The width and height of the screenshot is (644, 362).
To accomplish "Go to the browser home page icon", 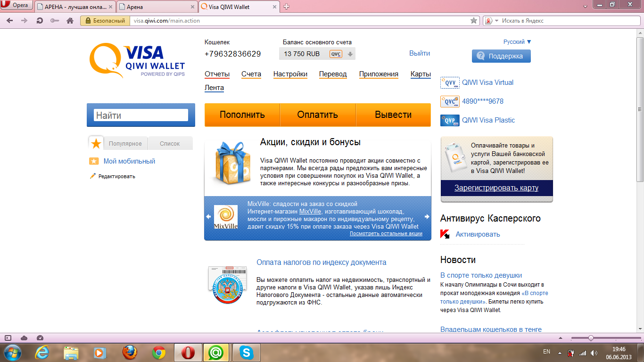I will (x=70, y=21).
